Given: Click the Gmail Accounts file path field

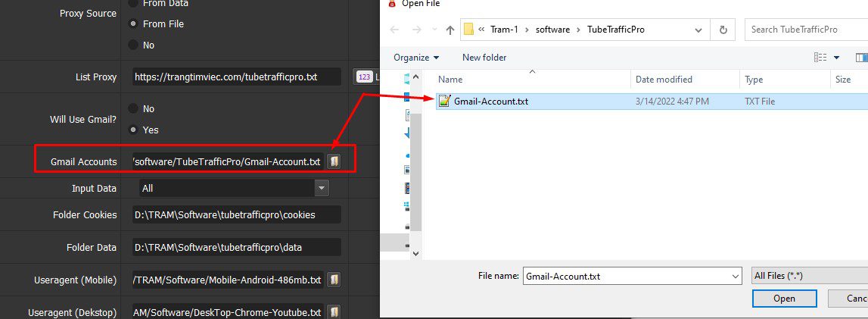Looking at the screenshot, I should [x=228, y=161].
